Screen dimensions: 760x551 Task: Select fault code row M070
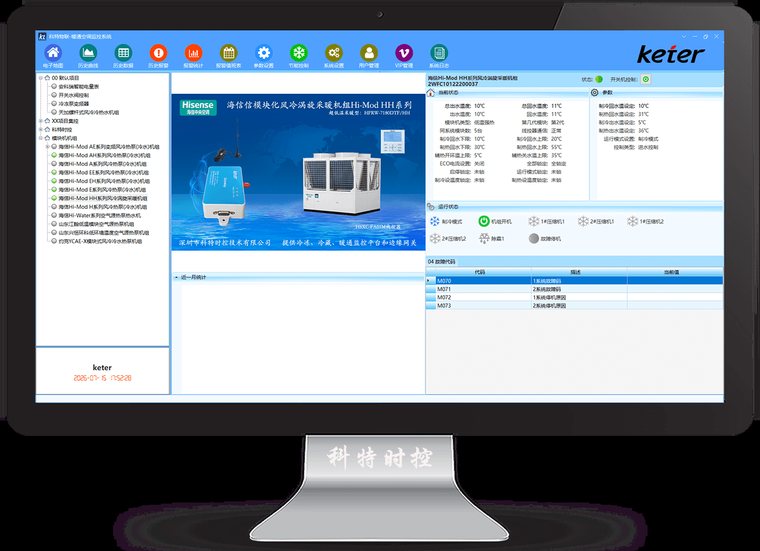pyautogui.click(x=574, y=281)
